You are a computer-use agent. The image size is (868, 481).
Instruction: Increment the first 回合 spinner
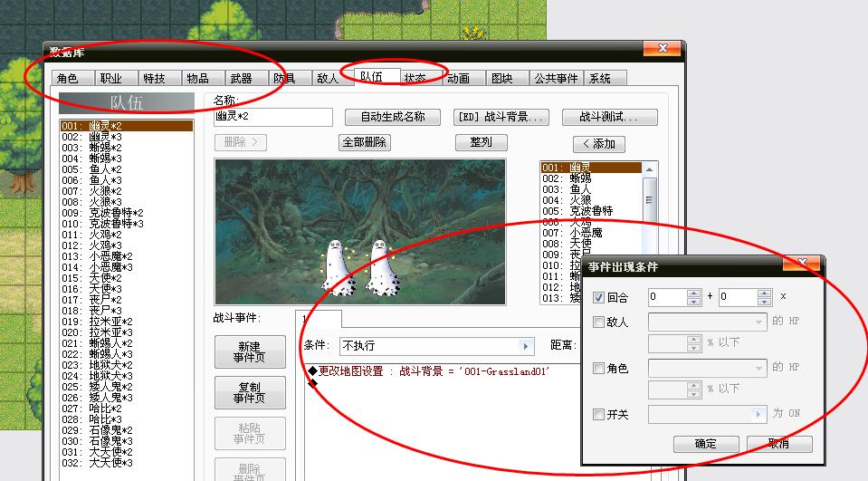694,293
